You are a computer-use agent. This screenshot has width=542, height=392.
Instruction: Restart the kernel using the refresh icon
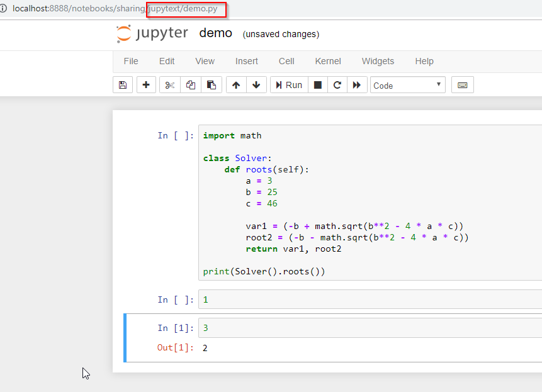[x=339, y=84]
